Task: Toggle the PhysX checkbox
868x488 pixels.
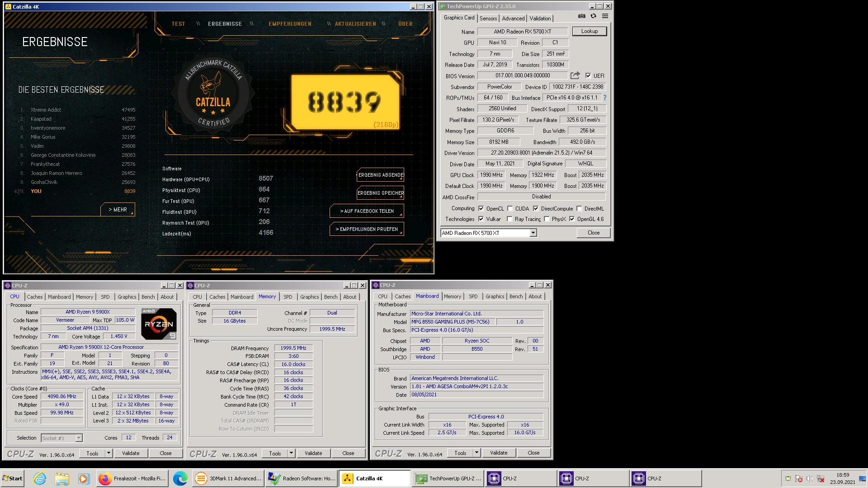Action: tap(547, 219)
